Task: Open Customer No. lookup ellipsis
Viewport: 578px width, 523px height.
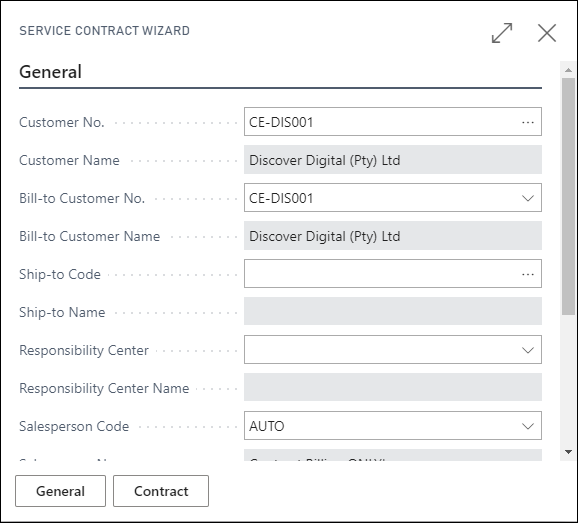Action: (x=528, y=122)
